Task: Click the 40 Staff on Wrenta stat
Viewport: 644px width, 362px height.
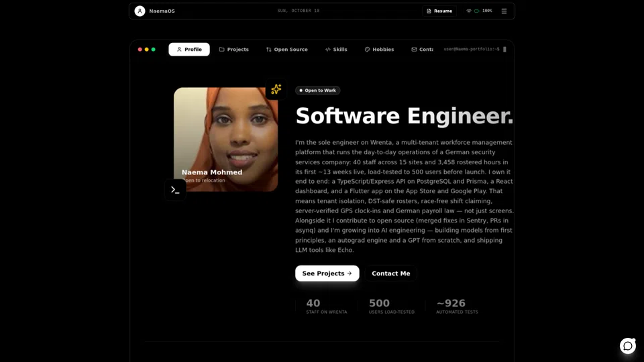Action: pos(327,306)
